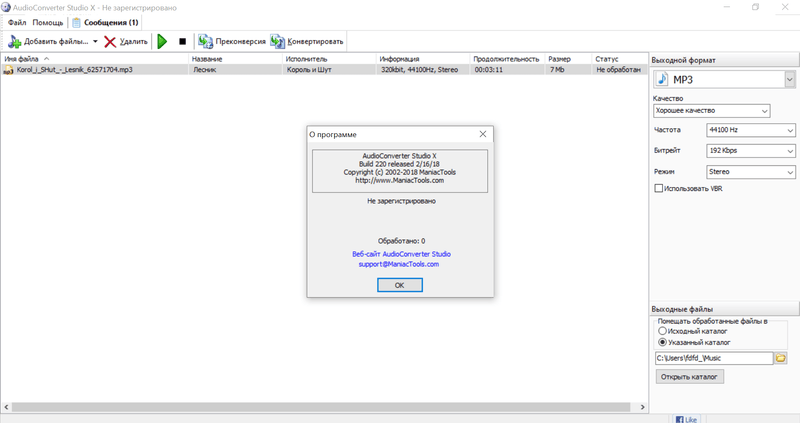Viewport: 800px width, 423px height.
Task: Sort by Исполнитель column header
Action: point(329,59)
